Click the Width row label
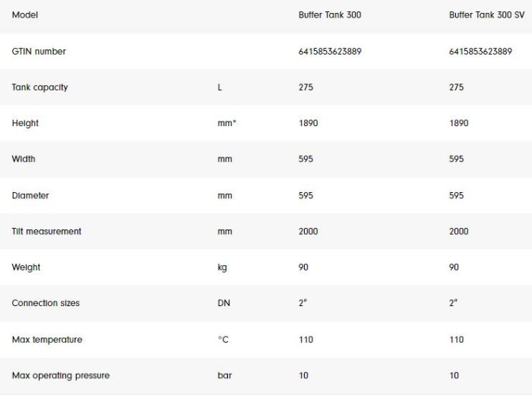This screenshot has width=532, height=395. tap(24, 160)
